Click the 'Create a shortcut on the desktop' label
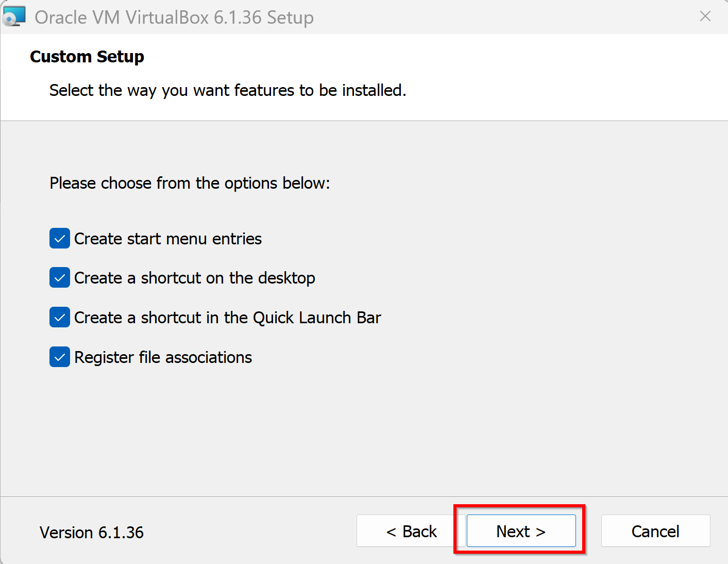The image size is (728, 564). point(195,278)
